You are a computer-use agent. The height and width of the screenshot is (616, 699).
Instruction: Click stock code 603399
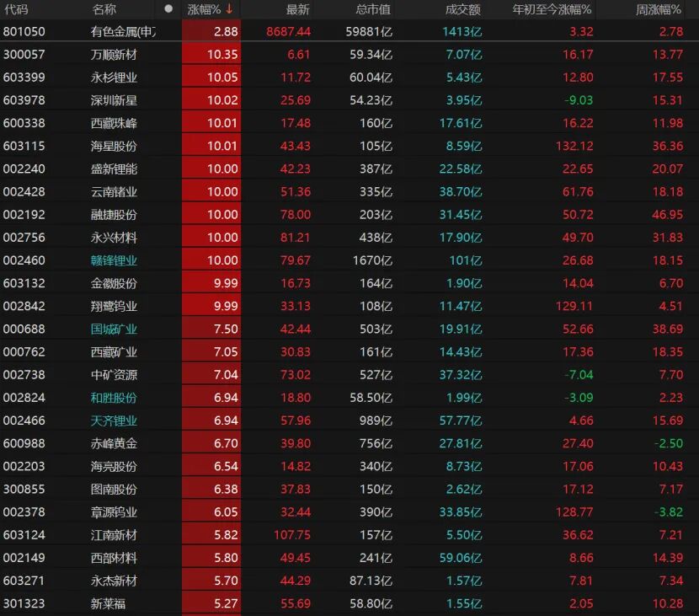(x=24, y=78)
